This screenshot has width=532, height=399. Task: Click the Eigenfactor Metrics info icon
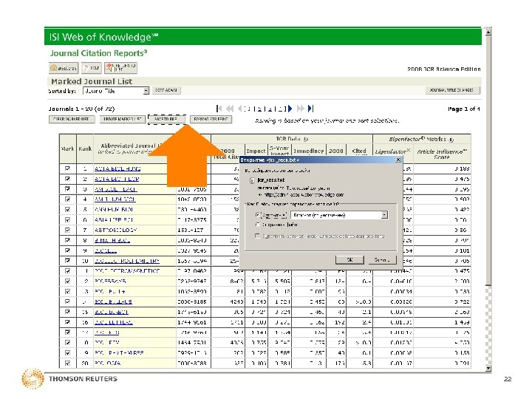point(451,140)
